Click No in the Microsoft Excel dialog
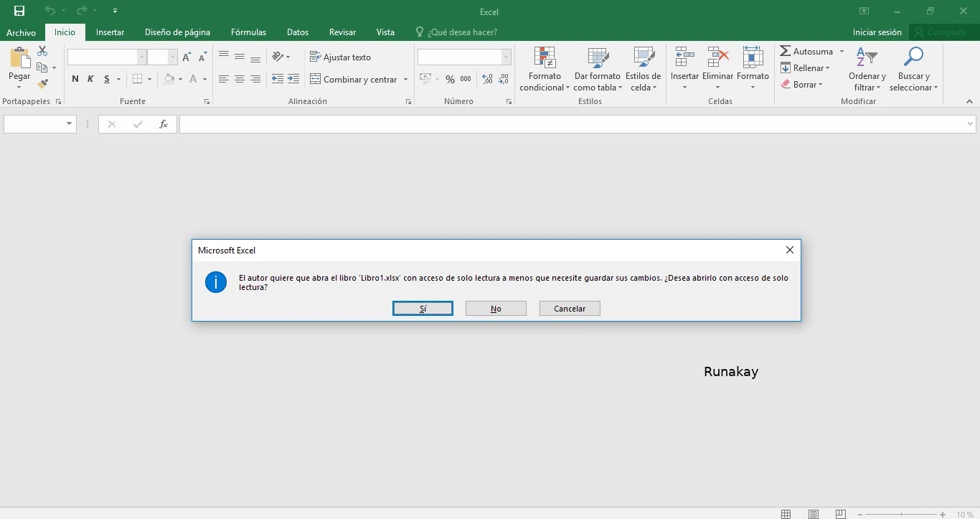 pos(496,309)
